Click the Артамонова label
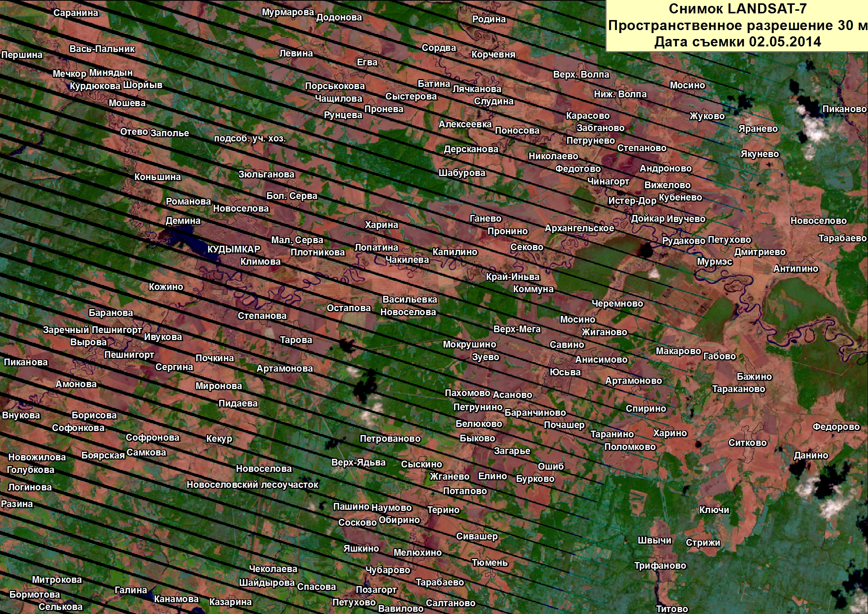This screenshot has height=614, width=868. pos(285,369)
